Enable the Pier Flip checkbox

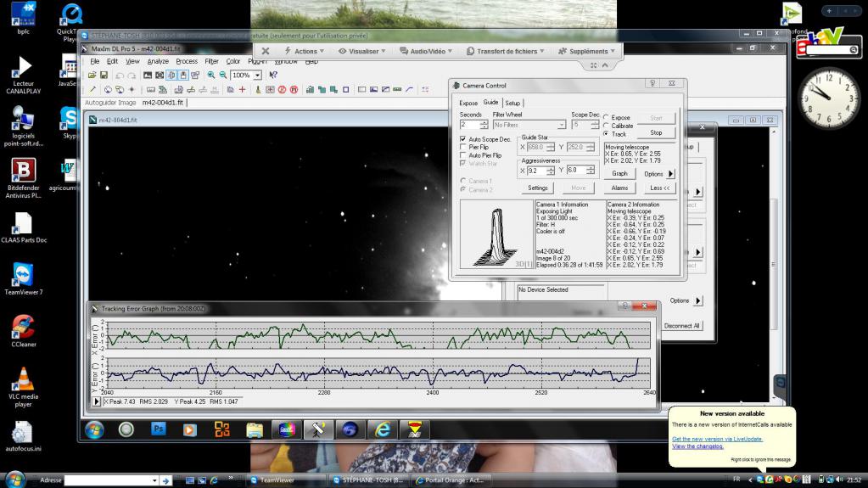[462, 147]
